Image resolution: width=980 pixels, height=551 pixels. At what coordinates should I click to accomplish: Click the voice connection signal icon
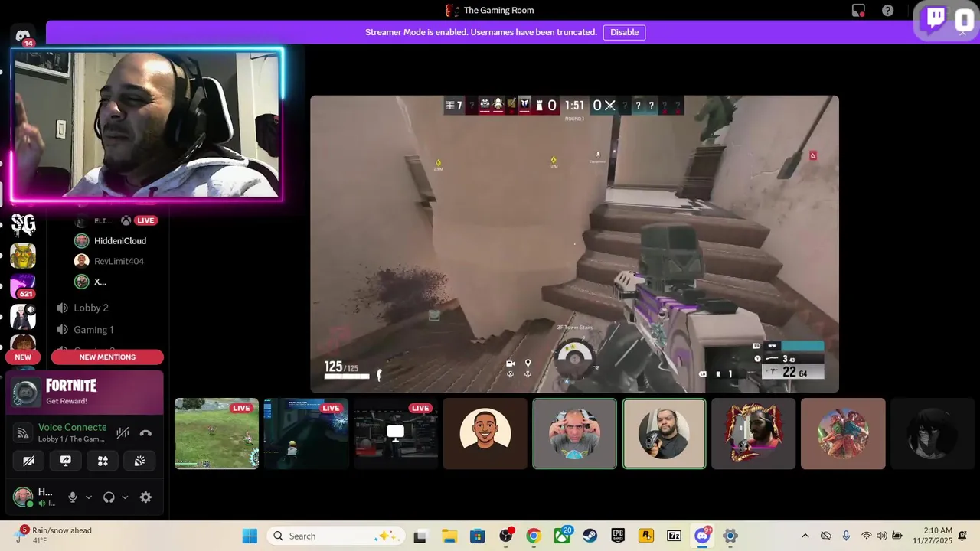click(23, 433)
